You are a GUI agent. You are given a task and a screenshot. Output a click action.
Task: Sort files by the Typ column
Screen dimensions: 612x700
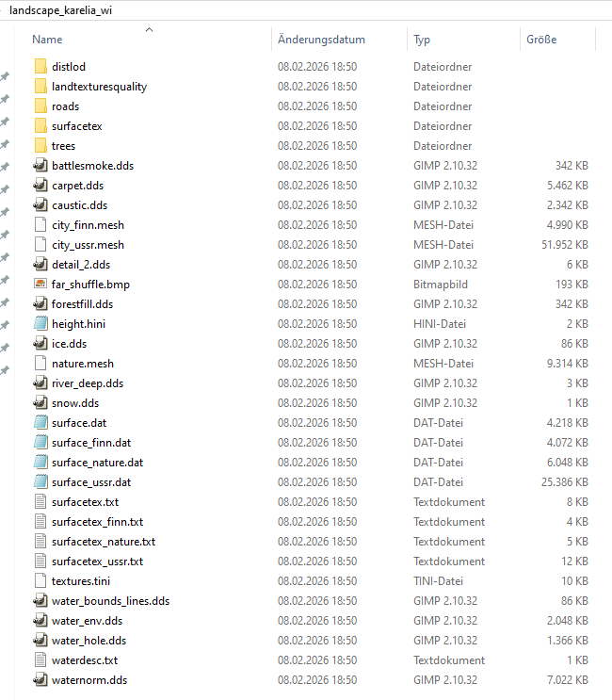pyautogui.click(x=422, y=40)
